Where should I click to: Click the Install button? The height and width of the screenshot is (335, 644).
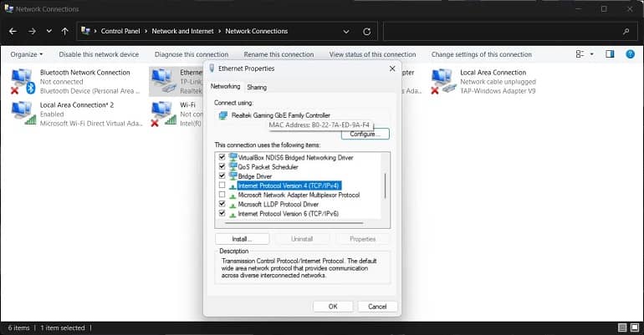(x=242, y=239)
